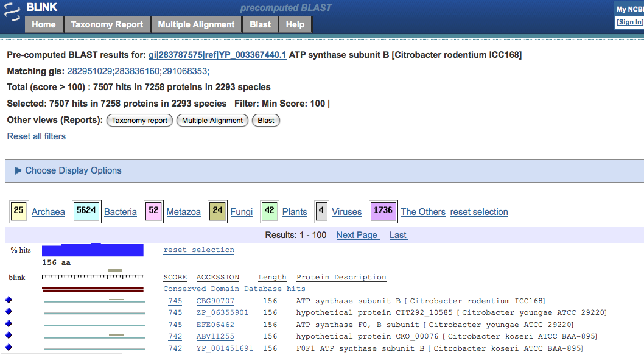Click blue diamond icon beside ZP_06355901 row
This screenshot has width=644, height=355.
click(9, 311)
